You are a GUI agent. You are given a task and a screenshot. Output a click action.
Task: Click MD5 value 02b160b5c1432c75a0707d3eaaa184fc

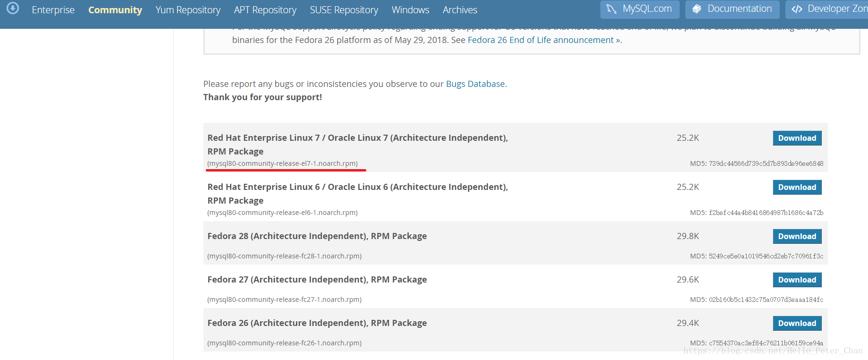point(766,300)
